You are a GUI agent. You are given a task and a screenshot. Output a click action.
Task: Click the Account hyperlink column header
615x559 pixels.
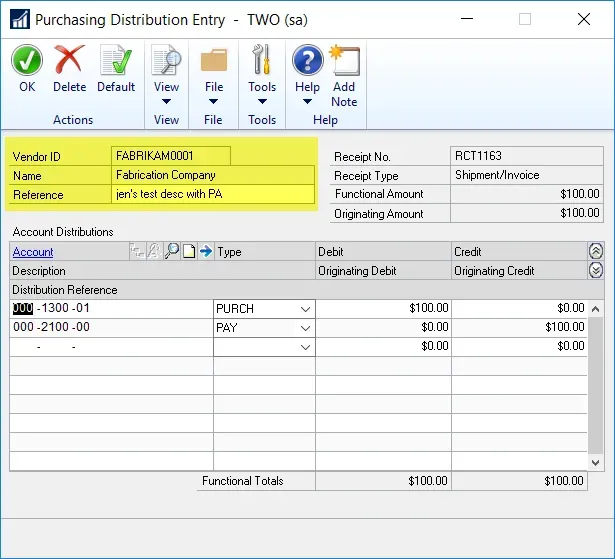tap(33, 252)
